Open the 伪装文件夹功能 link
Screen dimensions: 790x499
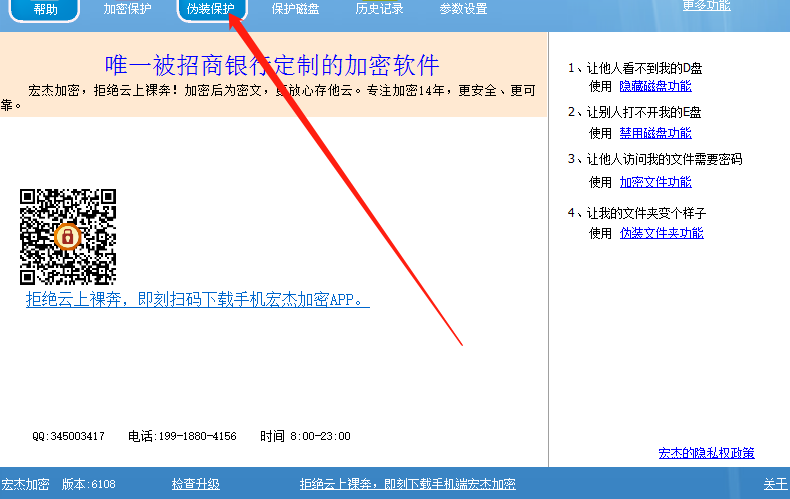pos(662,233)
